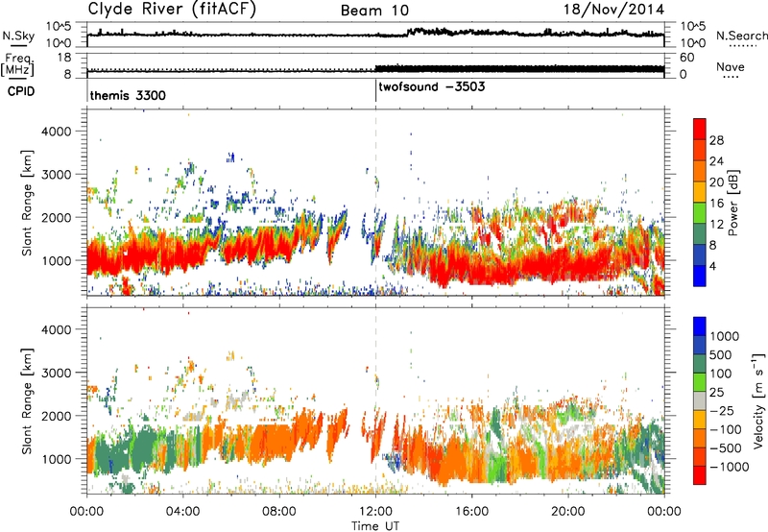This screenshot has width=768, height=532.
Task: Click the 'CPID' label
Action: [x=21, y=91]
